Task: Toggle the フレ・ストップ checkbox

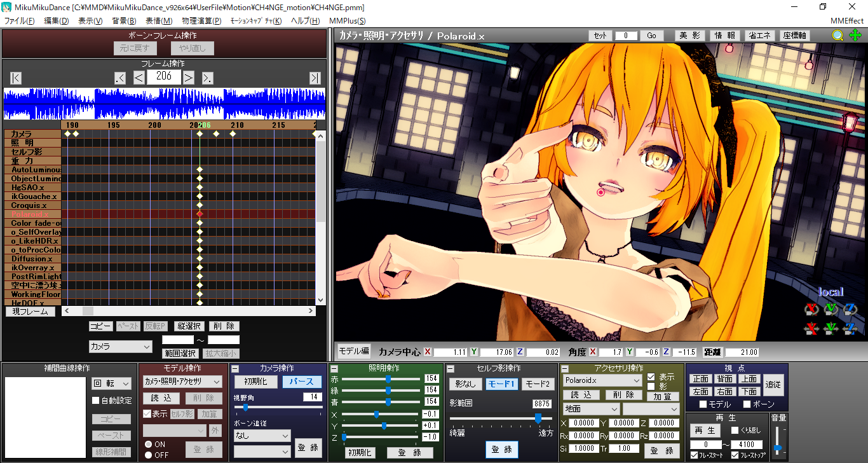Action: tap(735, 455)
